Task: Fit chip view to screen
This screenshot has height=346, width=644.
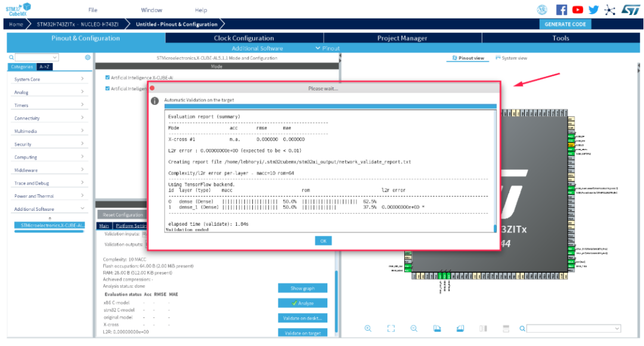Action: click(391, 328)
